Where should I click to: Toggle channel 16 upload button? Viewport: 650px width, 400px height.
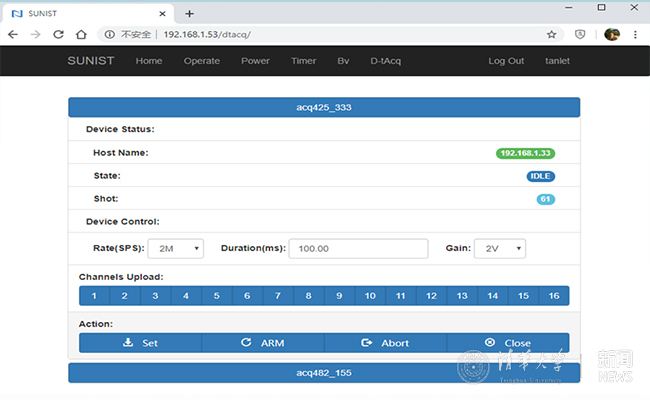tap(553, 296)
